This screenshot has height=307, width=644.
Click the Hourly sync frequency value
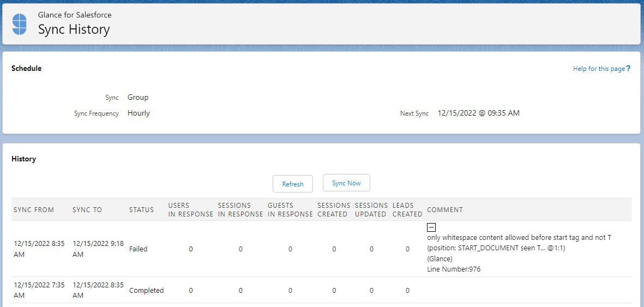[139, 113]
